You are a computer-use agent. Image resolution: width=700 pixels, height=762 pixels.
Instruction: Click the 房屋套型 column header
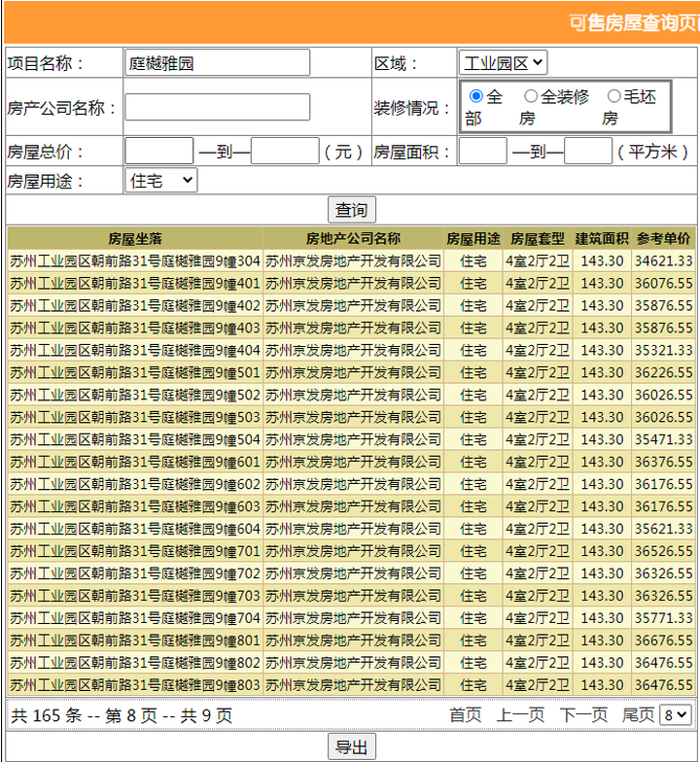point(538,239)
